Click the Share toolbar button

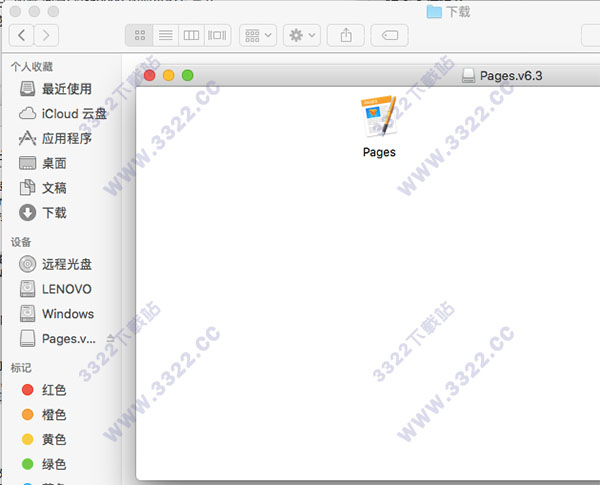pos(346,35)
